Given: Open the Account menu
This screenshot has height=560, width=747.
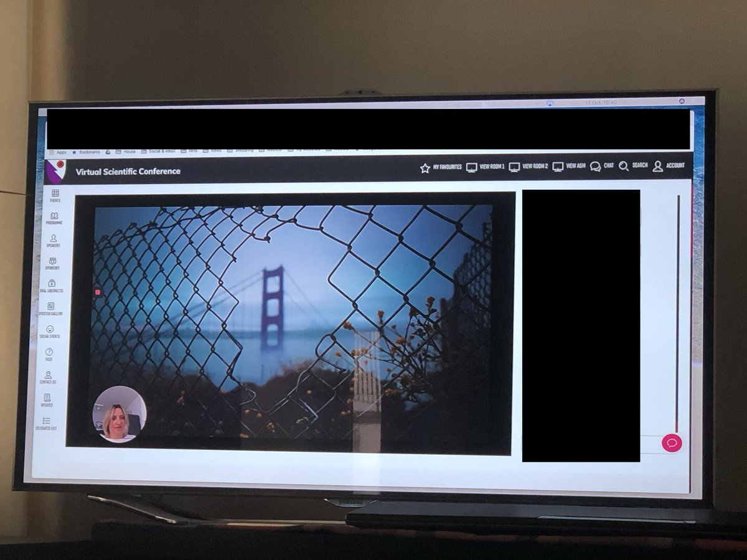Looking at the screenshot, I should point(669,166).
